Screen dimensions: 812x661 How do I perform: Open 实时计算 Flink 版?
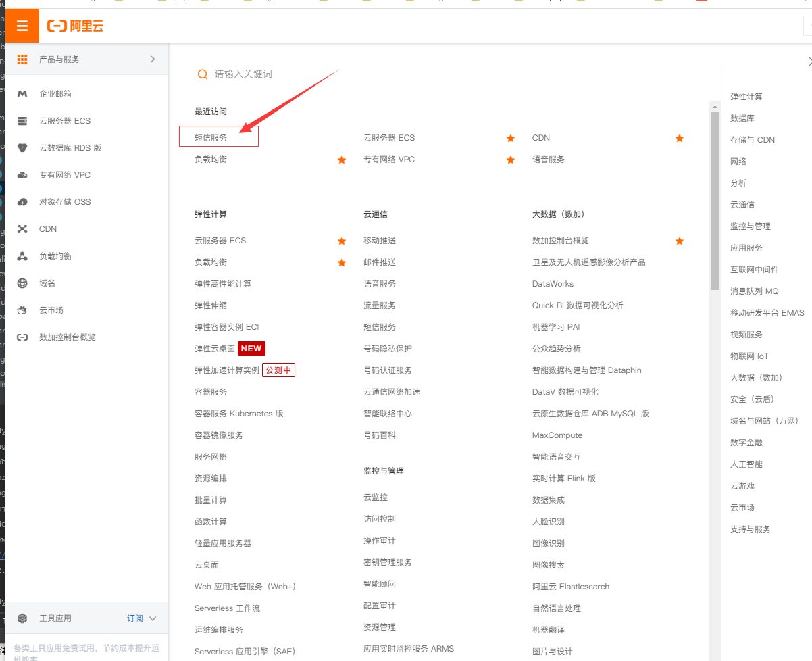tap(564, 479)
